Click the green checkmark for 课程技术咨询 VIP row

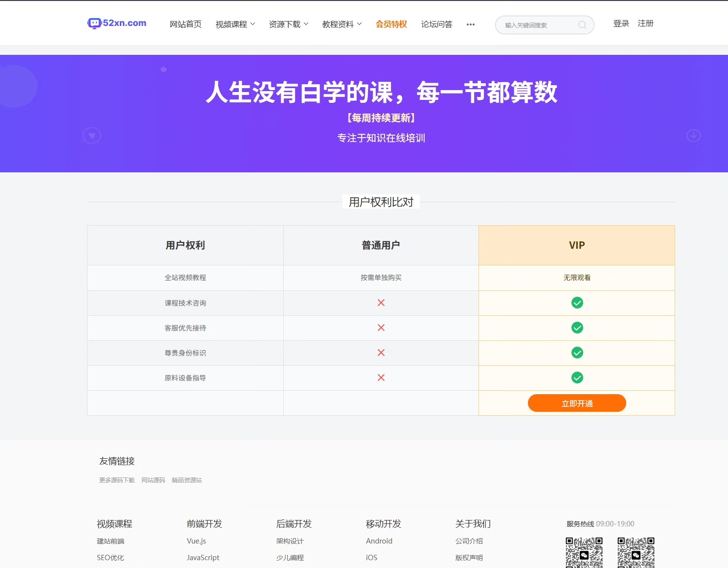click(577, 303)
